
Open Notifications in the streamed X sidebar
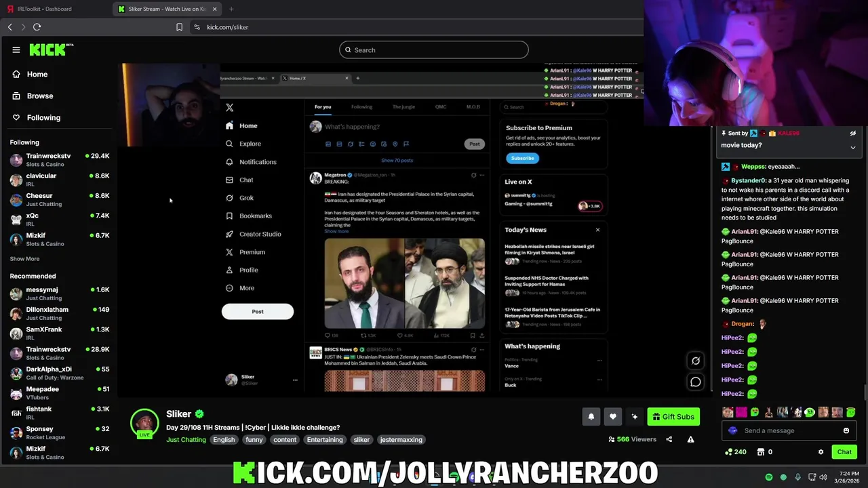coord(251,162)
